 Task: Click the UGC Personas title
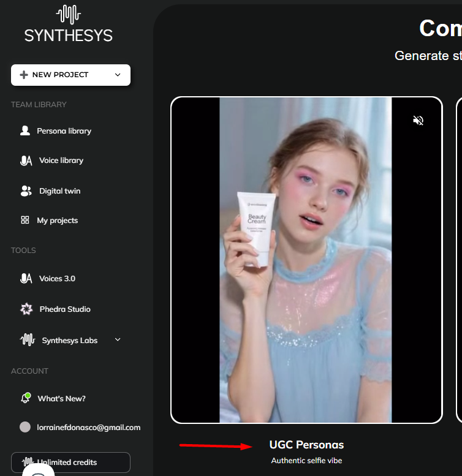(x=306, y=445)
